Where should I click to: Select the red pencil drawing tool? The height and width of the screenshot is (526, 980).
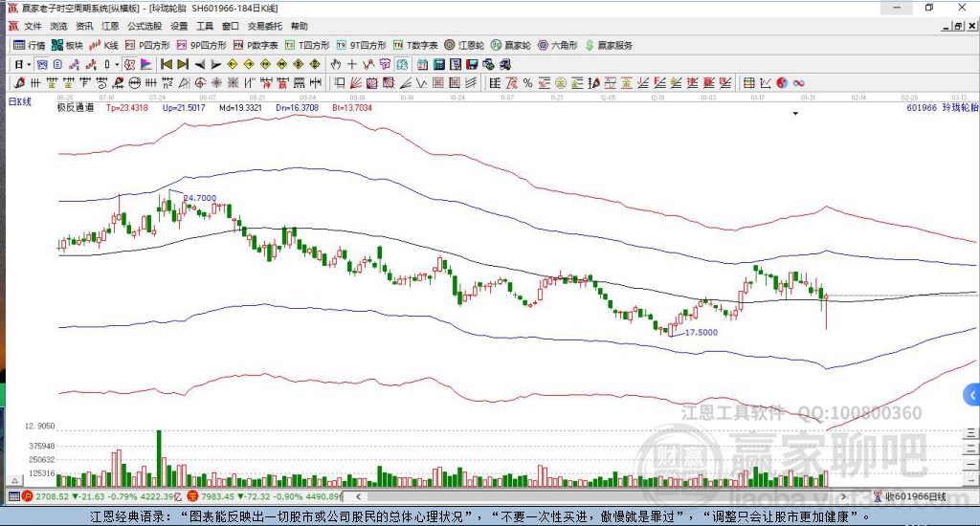point(19,83)
